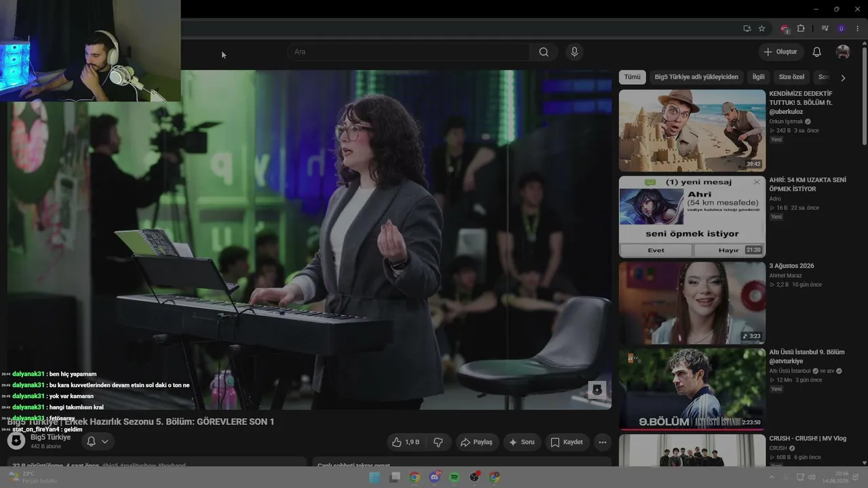This screenshot has width=868, height=488.
Task: Open more actions ellipsis under video
Action: (602, 442)
